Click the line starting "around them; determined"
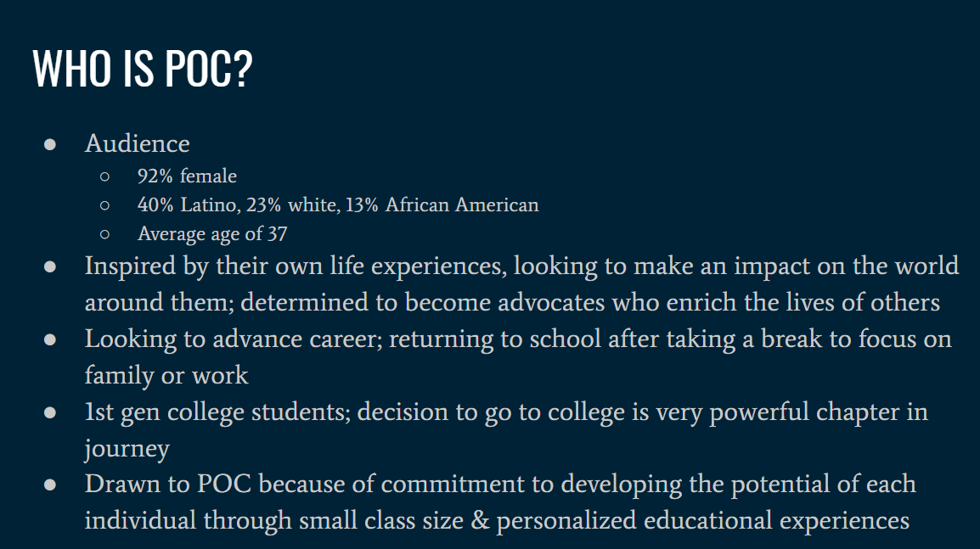This screenshot has height=549, width=980. (512, 302)
